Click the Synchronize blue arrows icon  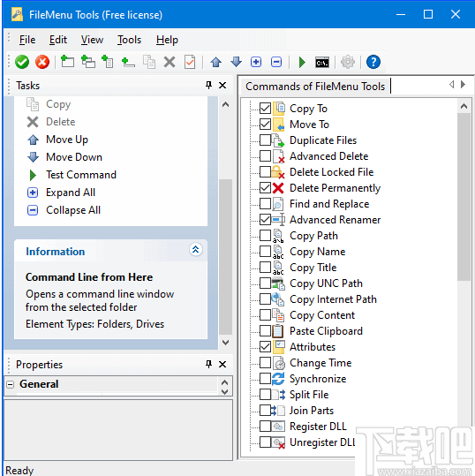pyautogui.click(x=278, y=379)
